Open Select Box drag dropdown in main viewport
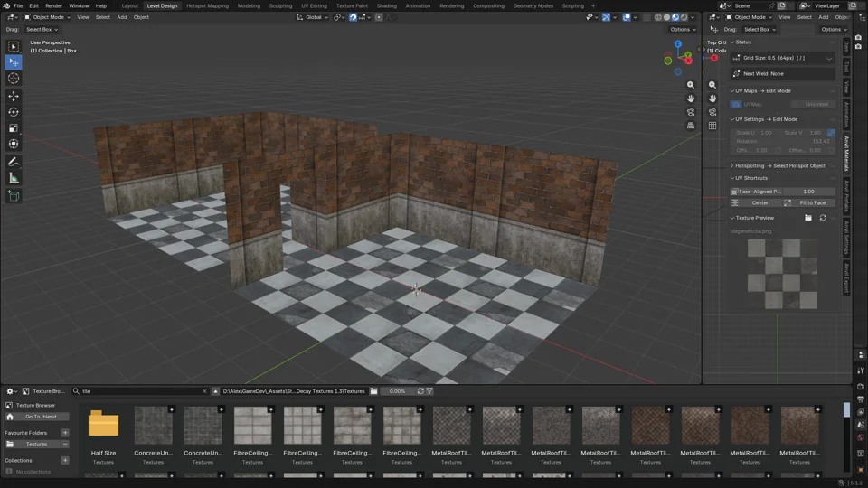Screen dimensions: 868x488 coord(42,29)
